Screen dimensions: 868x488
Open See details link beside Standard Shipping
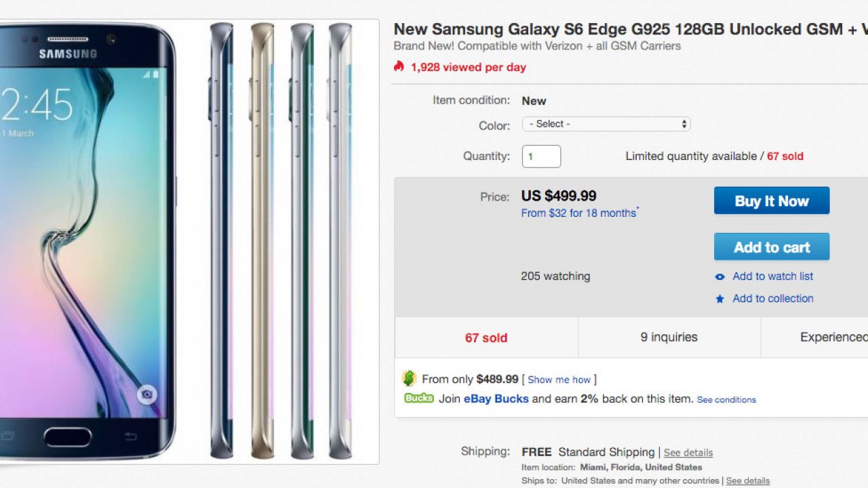[688, 453]
